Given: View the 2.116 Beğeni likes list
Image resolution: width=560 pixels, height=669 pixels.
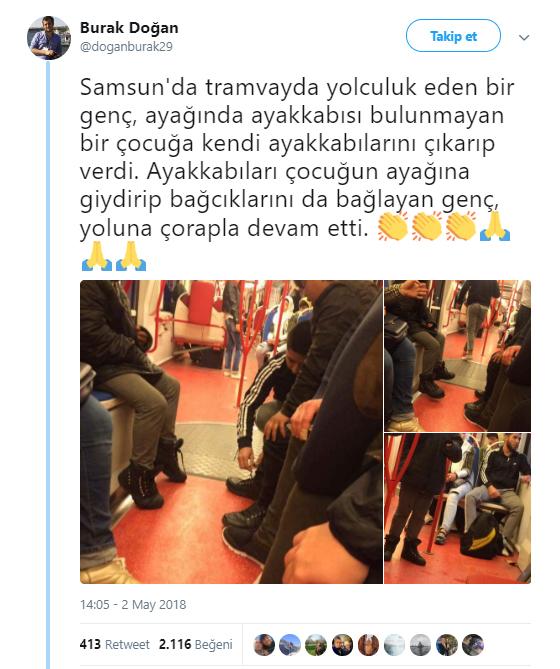Looking at the screenshot, I should (196, 644).
